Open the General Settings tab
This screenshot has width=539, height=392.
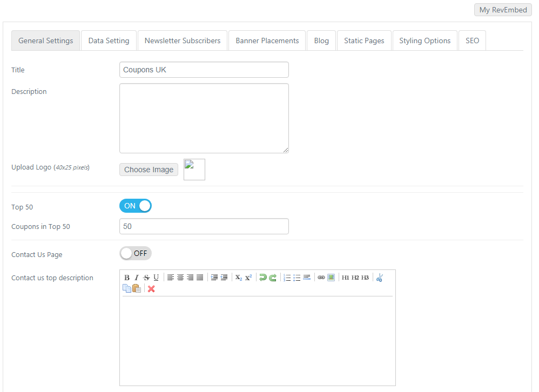pyautogui.click(x=46, y=40)
